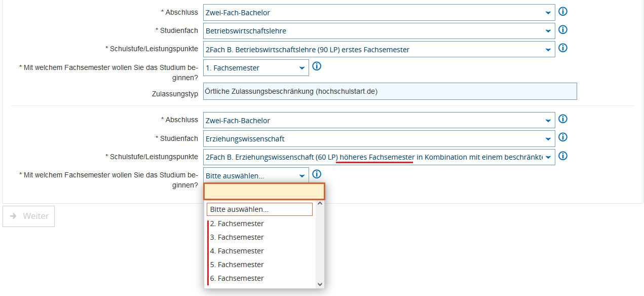Click the scrollbar of the Fachsemester option list
The width and height of the screenshot is (644, 296).
click(x=319, y=243)
